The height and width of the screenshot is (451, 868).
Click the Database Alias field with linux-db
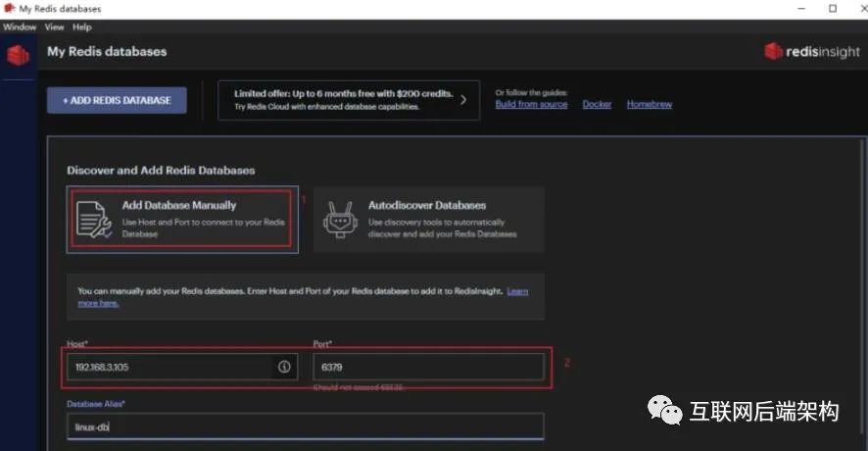pos(306,427)
